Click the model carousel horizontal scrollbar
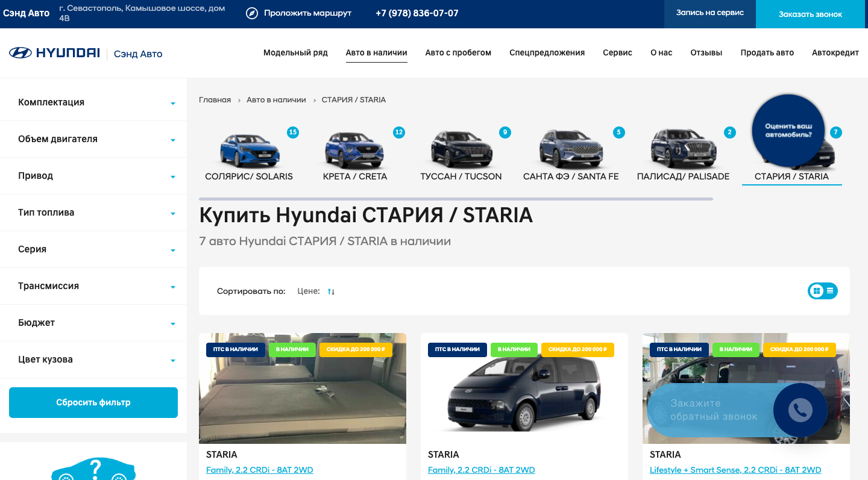The width and height of the screenshot is (868, 480). 456,199
